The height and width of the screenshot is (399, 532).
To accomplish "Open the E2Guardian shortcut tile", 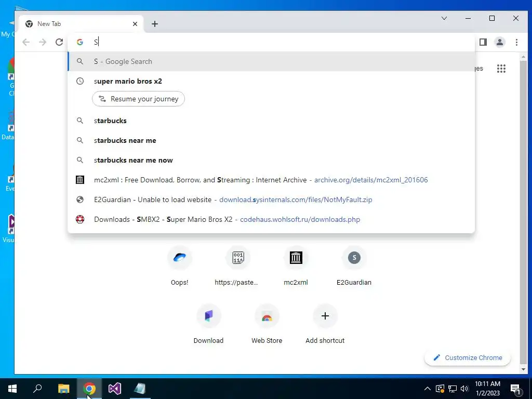I will click(x=354, y=266).
